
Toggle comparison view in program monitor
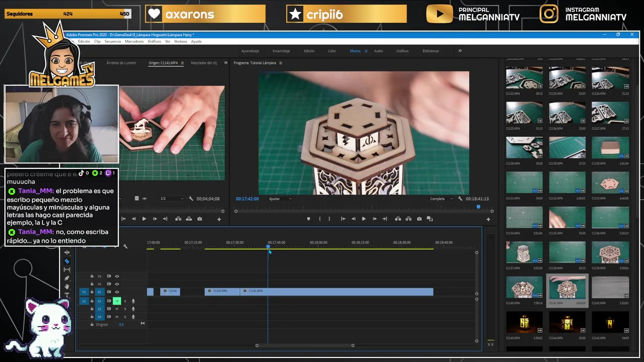click(x=430, y=219)
